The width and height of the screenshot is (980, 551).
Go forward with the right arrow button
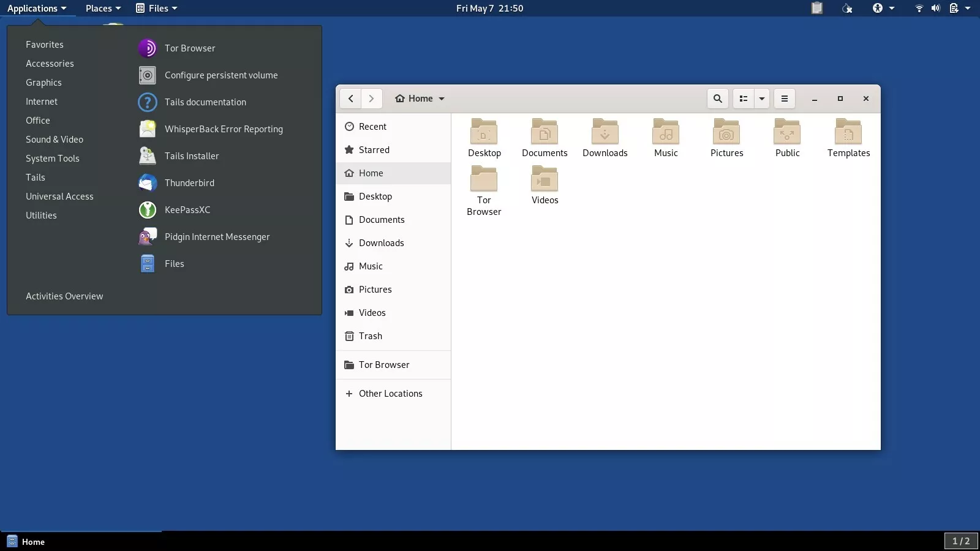(x=371, y=99)
